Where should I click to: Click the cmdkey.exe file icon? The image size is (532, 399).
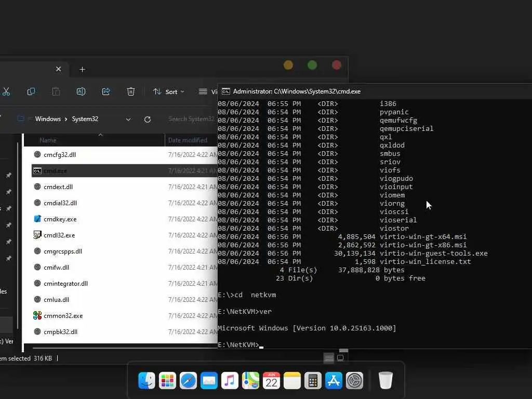point(37,219)
